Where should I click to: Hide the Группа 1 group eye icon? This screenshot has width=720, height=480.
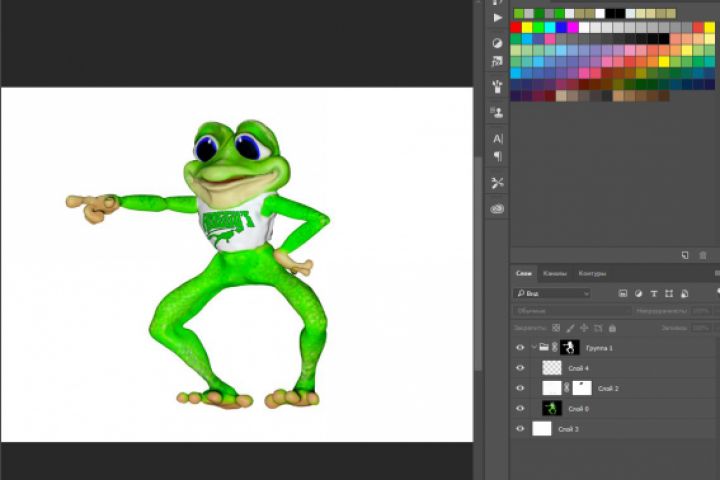click(x=520, y=348)
